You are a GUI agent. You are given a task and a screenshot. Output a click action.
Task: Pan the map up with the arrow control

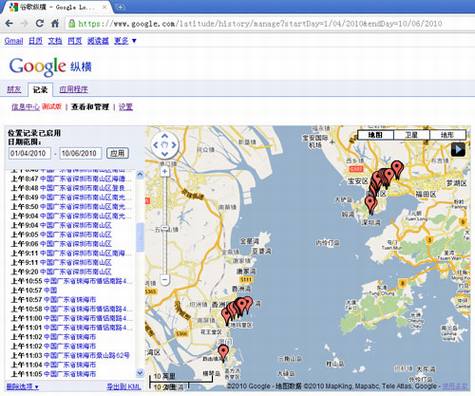(x=165, y=136)
